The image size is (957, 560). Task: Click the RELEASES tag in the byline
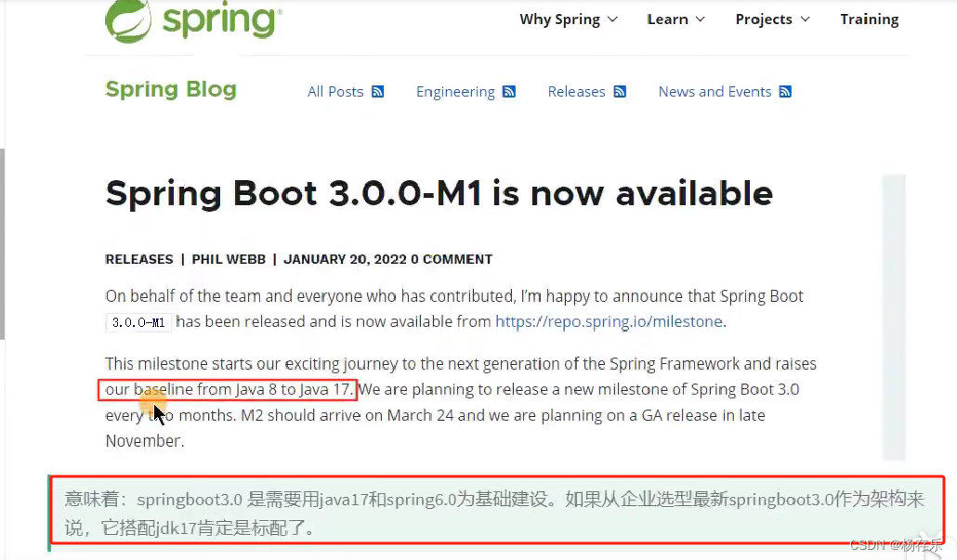click(139, 259)
